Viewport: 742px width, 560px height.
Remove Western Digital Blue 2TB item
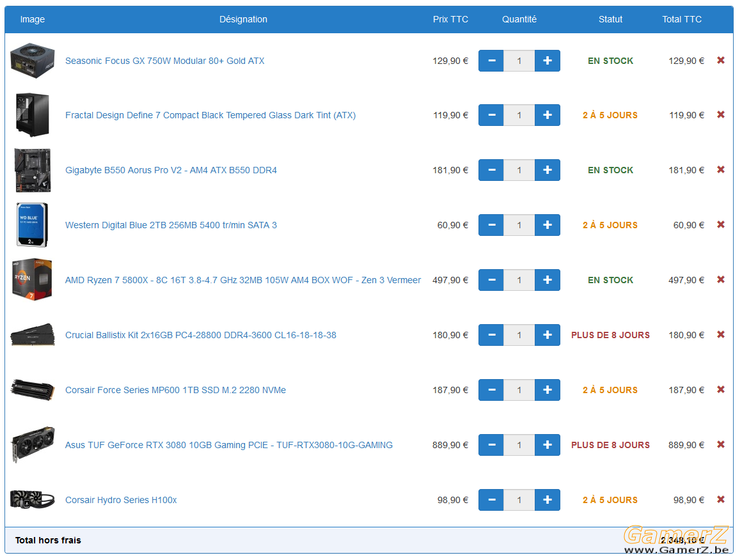[721, 224]
